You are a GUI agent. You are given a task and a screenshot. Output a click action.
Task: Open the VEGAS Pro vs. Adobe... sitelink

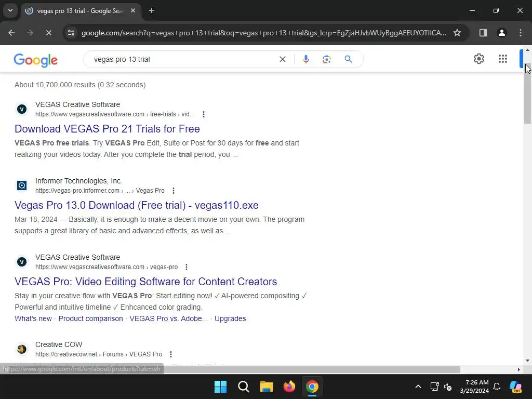pos(169,318)
